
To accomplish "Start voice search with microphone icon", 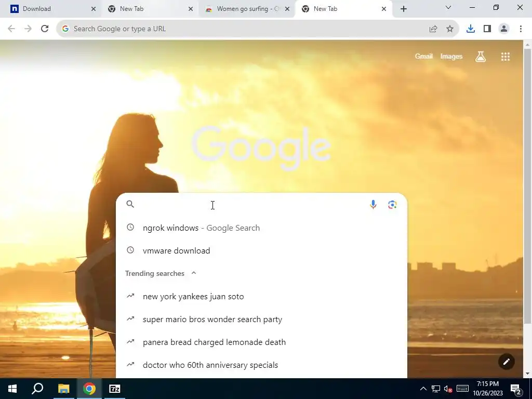I will tap(373, 205).
